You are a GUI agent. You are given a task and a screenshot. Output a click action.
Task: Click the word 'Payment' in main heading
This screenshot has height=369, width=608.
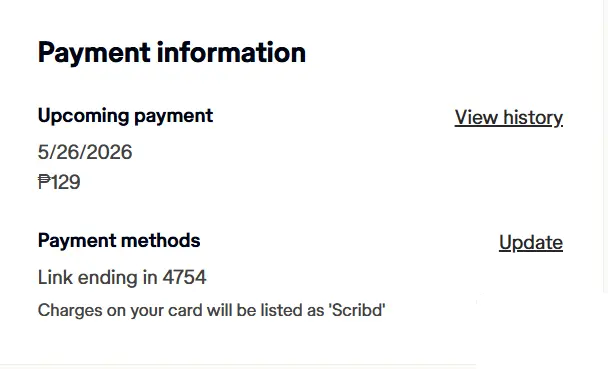(94, 53)
